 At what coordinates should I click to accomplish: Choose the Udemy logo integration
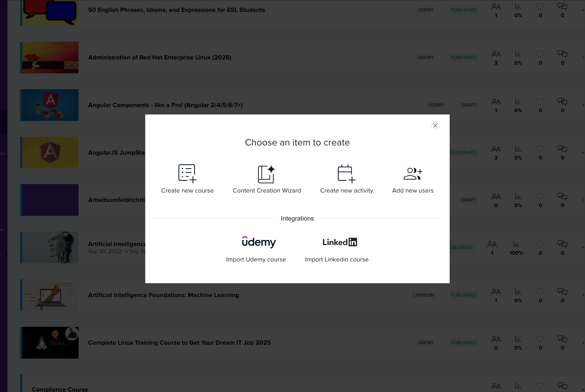tap(259, 242)
